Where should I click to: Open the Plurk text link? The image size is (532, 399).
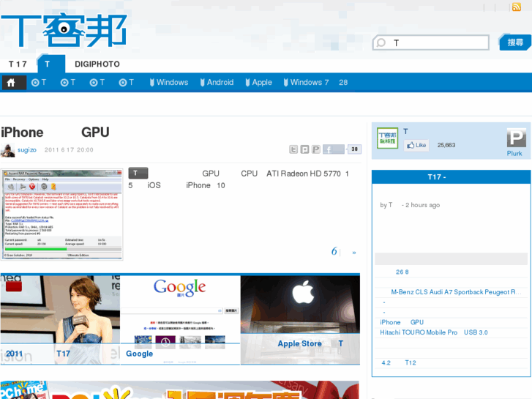[x=514, y=154]
